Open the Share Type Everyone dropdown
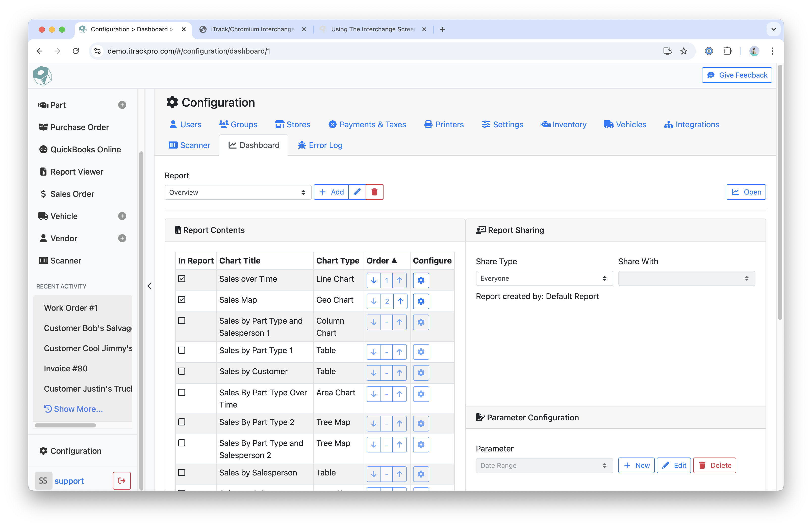The height and width of the screenshot is (528, 812). (x=544, y=278)
